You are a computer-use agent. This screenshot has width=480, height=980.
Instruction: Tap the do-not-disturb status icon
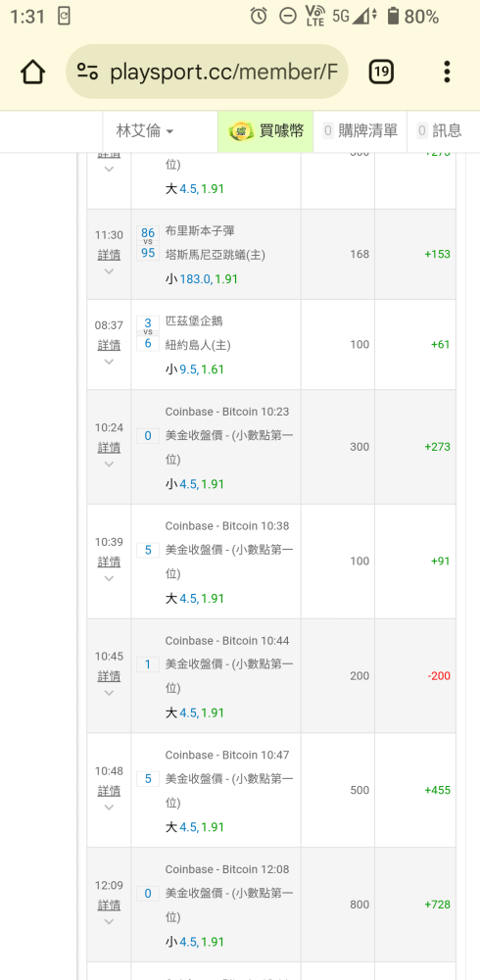pos(287,16)
